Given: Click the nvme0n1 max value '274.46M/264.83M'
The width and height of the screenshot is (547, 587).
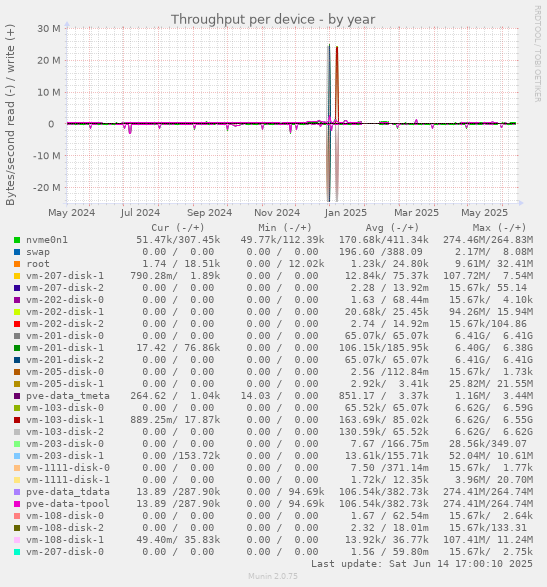Looking at the screenshot, I should tap(488, 240).
